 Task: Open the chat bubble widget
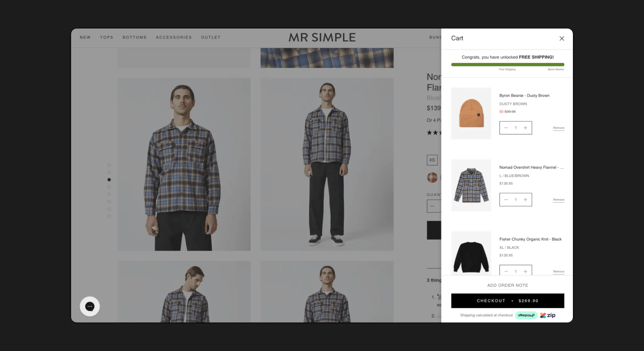click(90, 306)
